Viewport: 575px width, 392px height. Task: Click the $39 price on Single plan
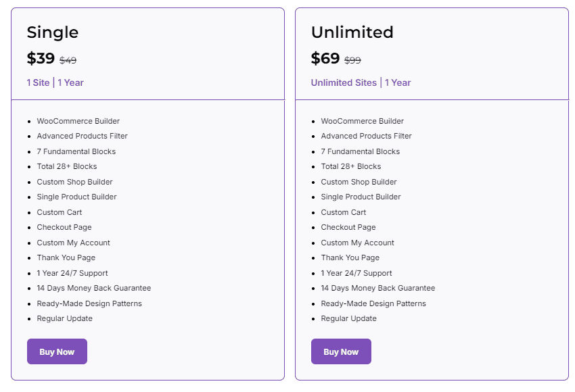pos(39,59)
